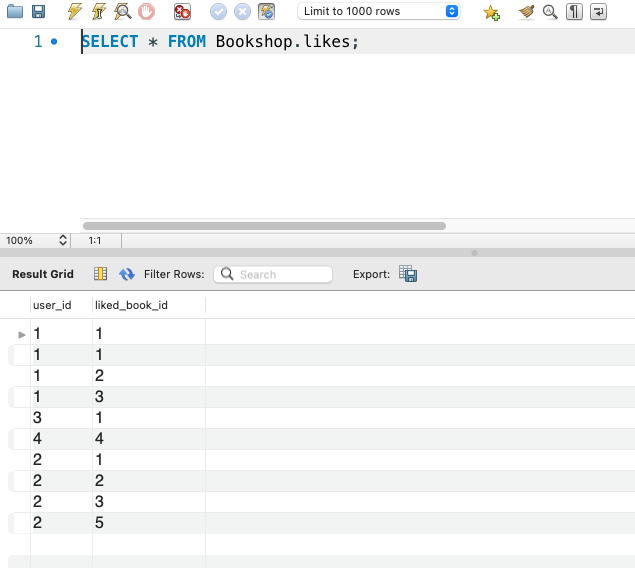Open the 100% zoom stepper
The width and height of the screenshot is (635, 568).
(x=63, y=240)
